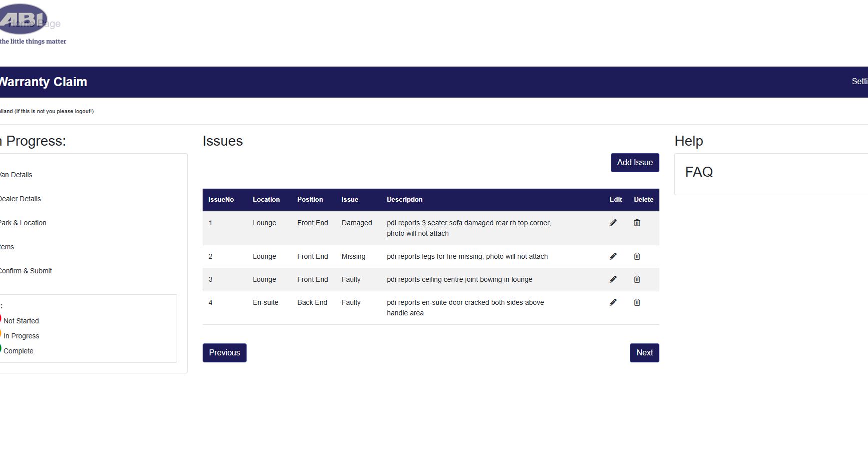Image resolution: width=868 pixels, height=452 pixels.
Task: Navigate to Park & Location step
Action: click(23, 223)
